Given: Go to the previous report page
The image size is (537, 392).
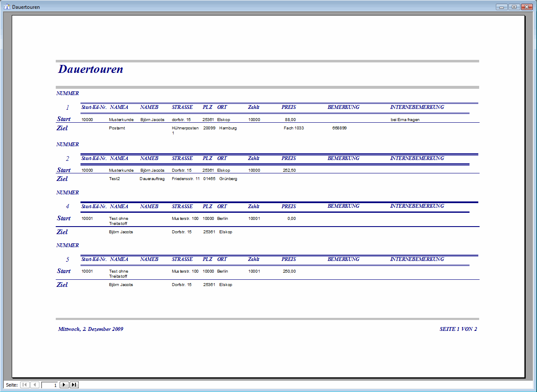Looking at the screenshot, I should [x=35, y=385].
